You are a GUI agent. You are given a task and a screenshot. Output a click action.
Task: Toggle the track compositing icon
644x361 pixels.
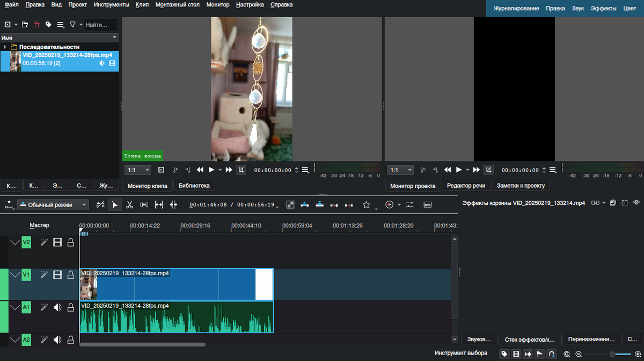point(290,204)
